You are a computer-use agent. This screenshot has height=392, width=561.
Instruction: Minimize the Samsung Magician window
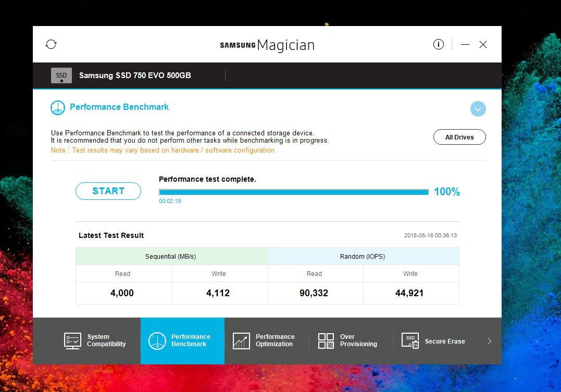[x=465, y=44]
